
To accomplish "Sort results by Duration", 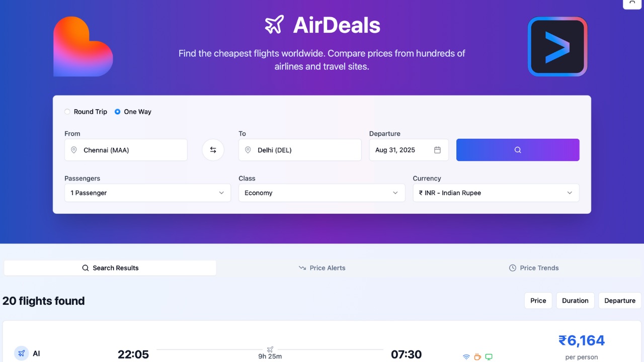I will point(575,301).
